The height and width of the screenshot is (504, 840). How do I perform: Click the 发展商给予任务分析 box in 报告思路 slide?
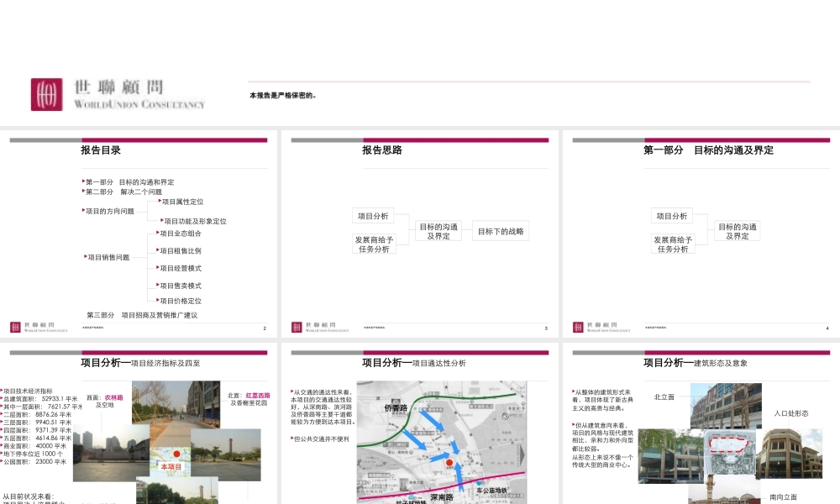(x=374, y=244)
